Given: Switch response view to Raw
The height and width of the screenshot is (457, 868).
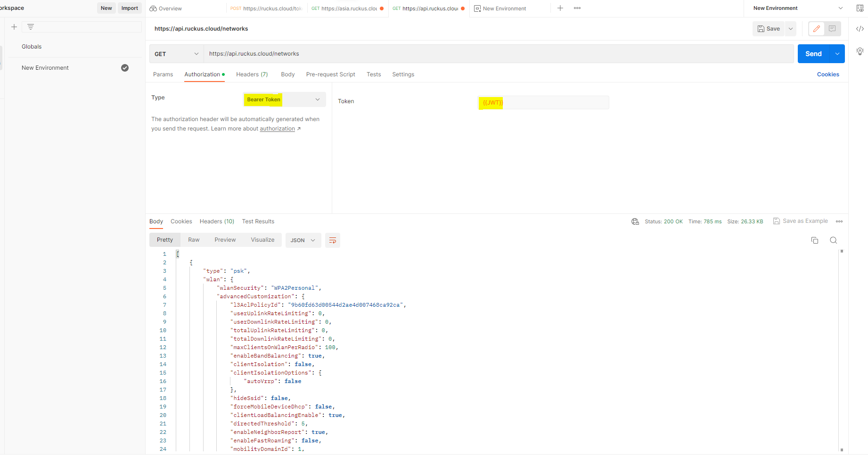Looking at the screenshot, I should (194, 240).
